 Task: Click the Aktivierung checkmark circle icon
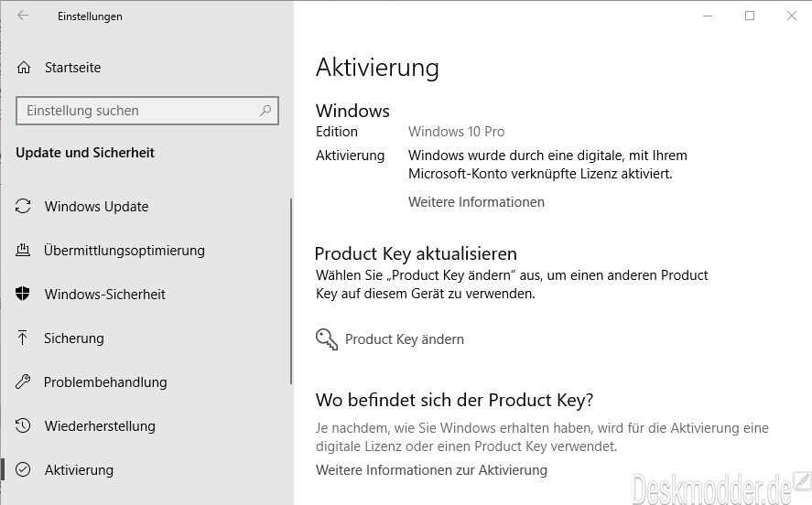click(23, 469)
